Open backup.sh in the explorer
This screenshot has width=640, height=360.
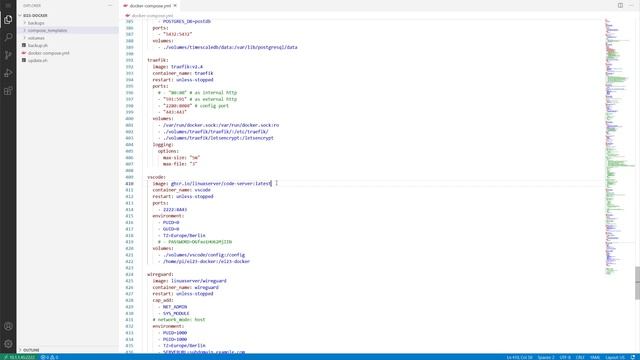coord(38,45)
